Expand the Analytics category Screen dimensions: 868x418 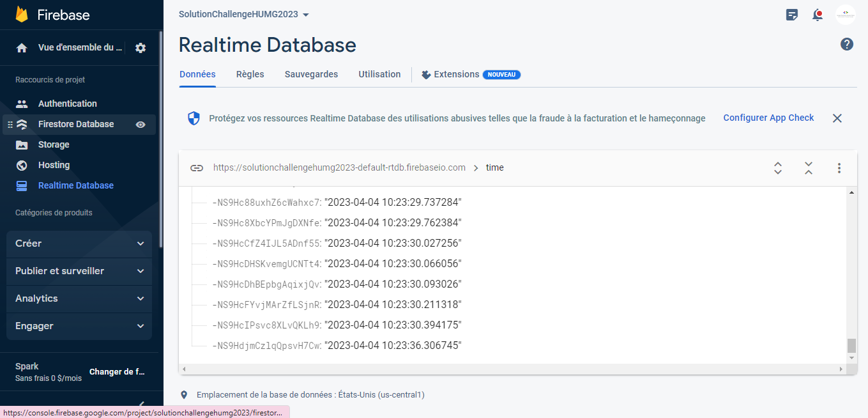click(79, 298)
